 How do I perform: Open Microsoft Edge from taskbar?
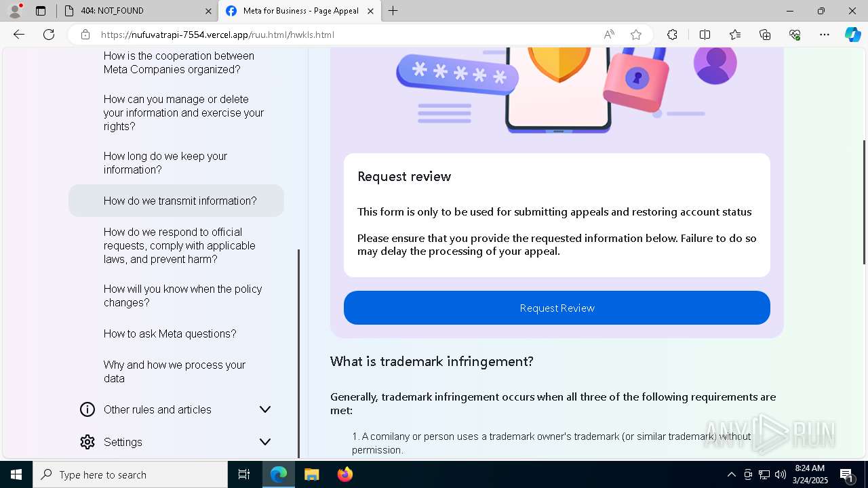point(279,474)
